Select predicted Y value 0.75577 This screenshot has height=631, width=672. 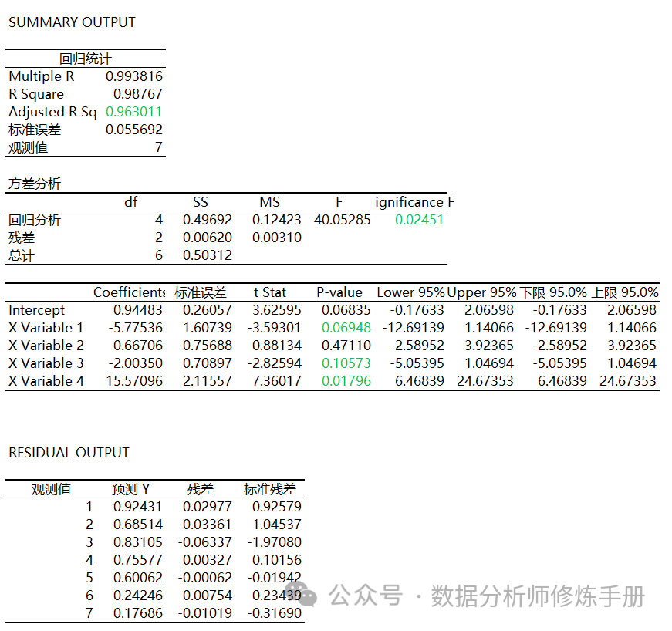138,560
